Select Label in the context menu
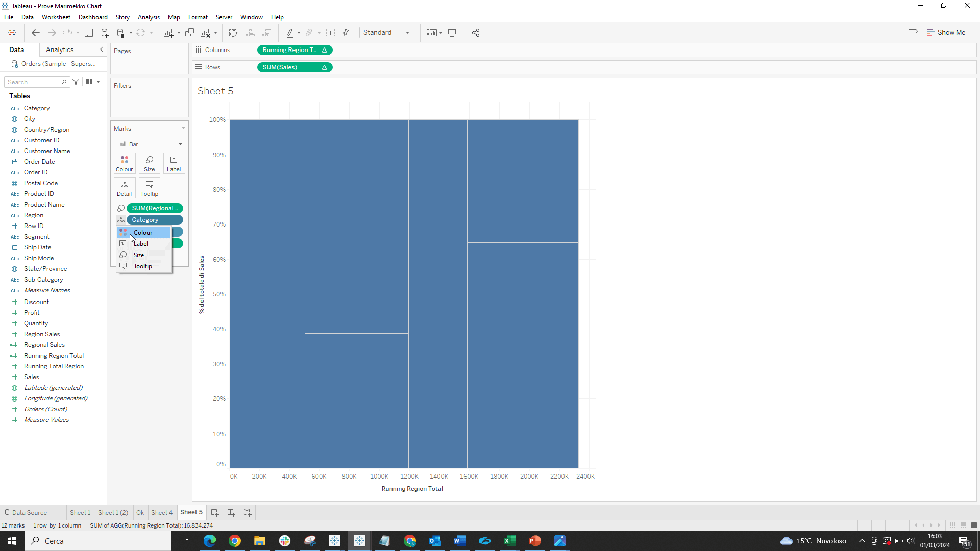980x551 pixels. click(140, 243)
